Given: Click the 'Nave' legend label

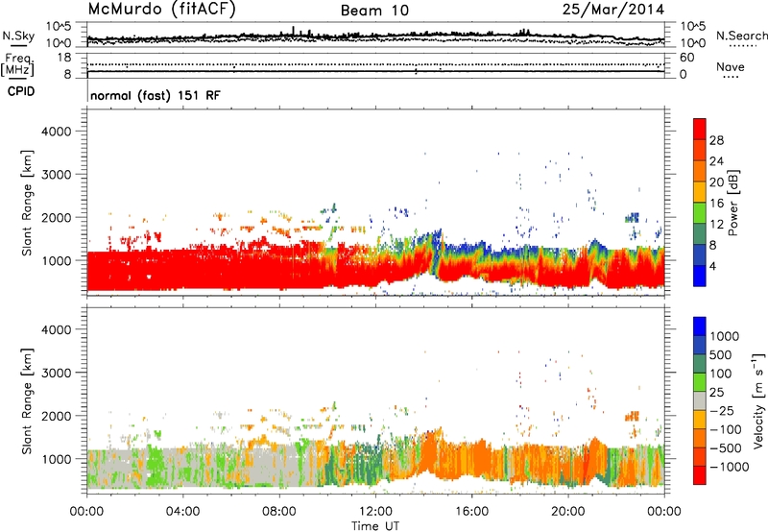Looking at the screenshot, I should point(731,66).
